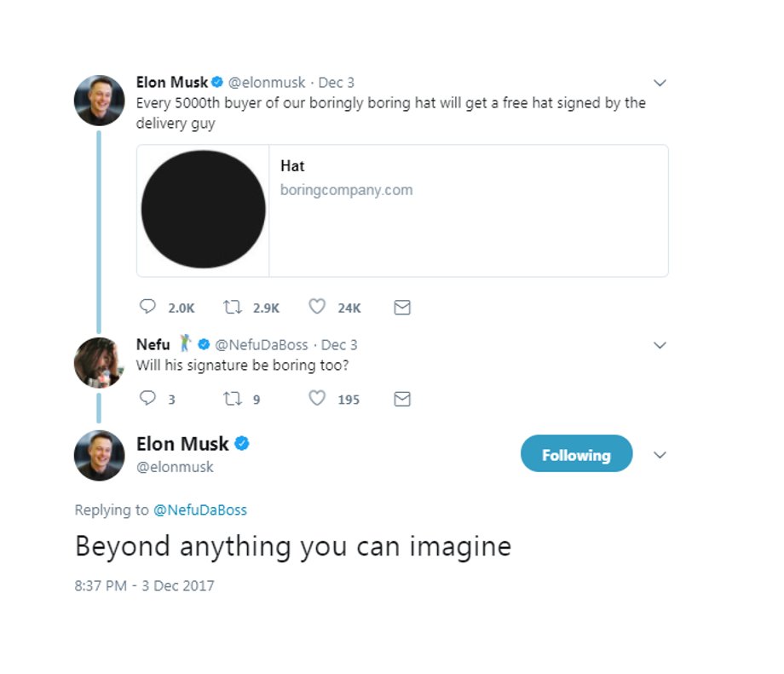The width and height of the screenshot is (784, 674).
Task: Open Elon Musk's avatar on the top tweet
Action: (x=99, y=100)
